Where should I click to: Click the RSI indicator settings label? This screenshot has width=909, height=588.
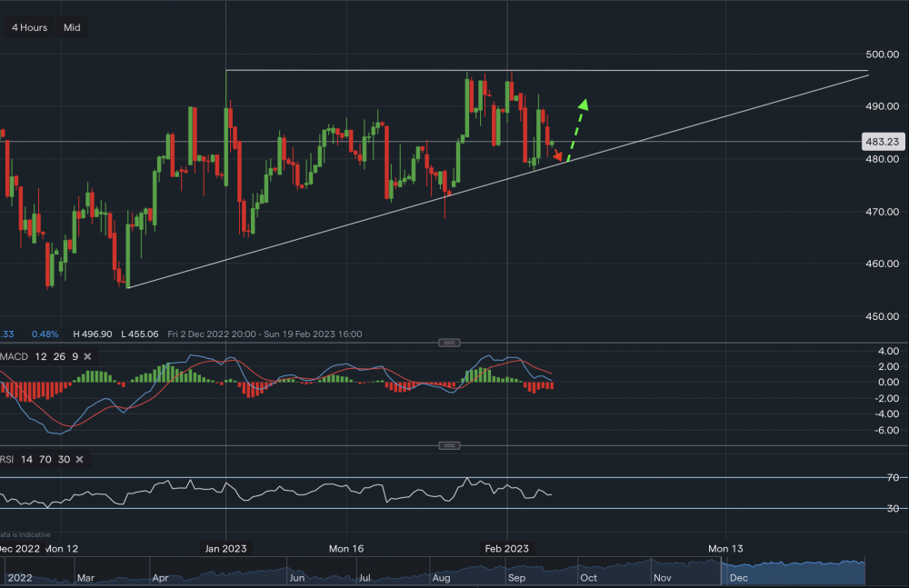(32, 460)
